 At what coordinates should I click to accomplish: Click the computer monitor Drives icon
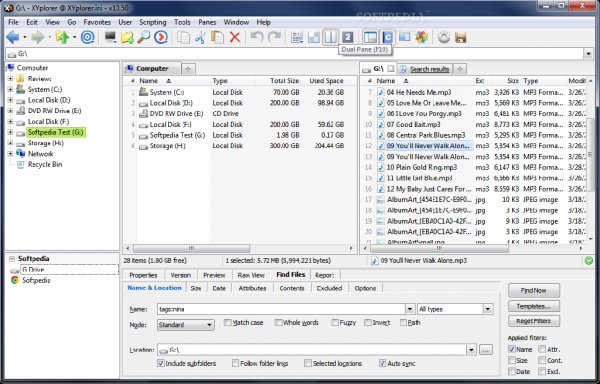(110, 37)
